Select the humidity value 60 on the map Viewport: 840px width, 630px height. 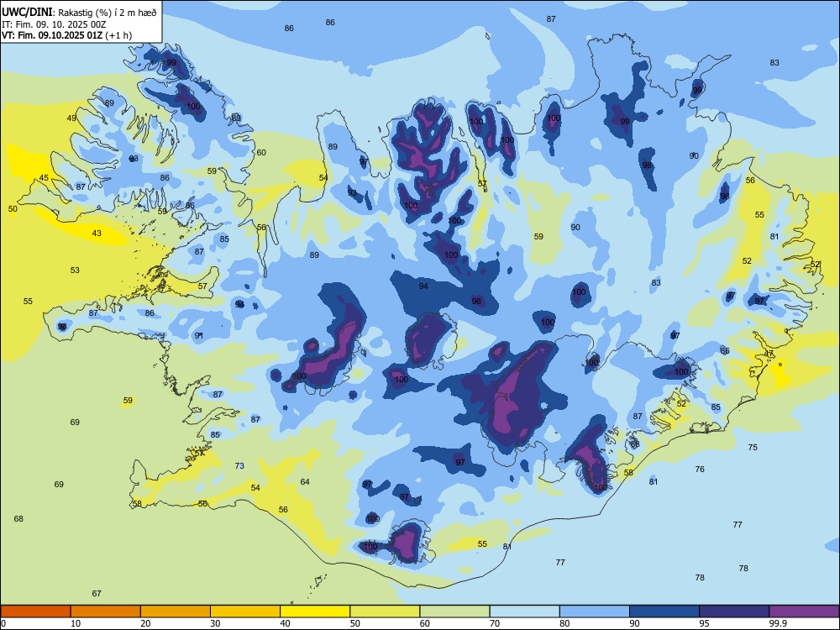click(x=261, y=152)
